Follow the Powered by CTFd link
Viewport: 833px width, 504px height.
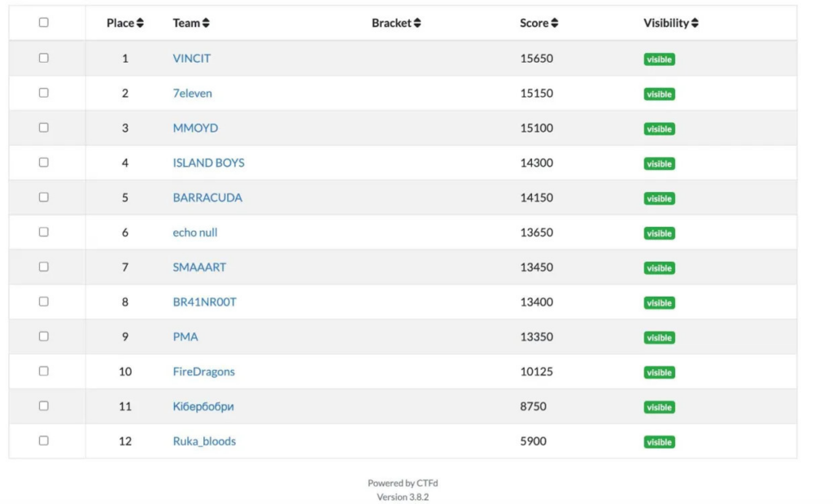(403, 484)
